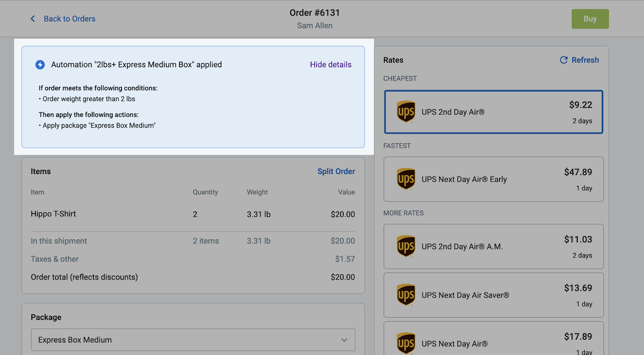Click 'Order weight greater than 2 lbs' condition
The image size is (644, 355).
point(89,99)
